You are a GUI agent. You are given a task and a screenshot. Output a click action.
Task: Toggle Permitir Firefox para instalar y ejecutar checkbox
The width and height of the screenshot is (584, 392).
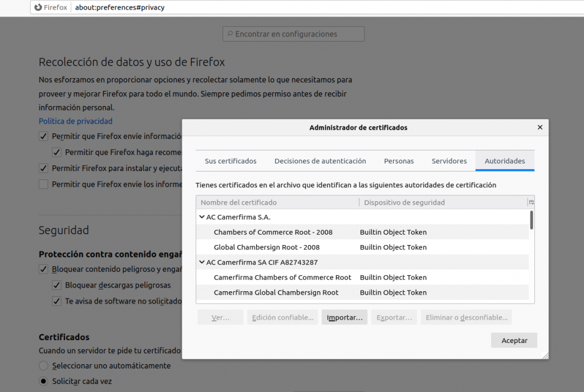click(x=43, y=168)
